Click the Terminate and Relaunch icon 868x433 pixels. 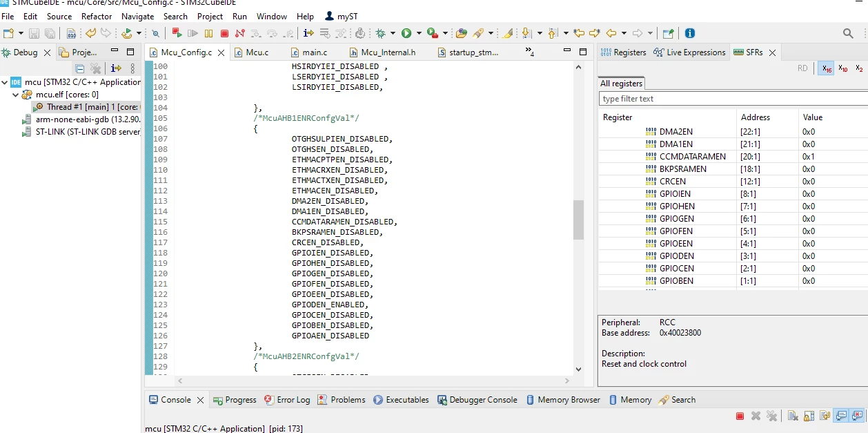177,33
